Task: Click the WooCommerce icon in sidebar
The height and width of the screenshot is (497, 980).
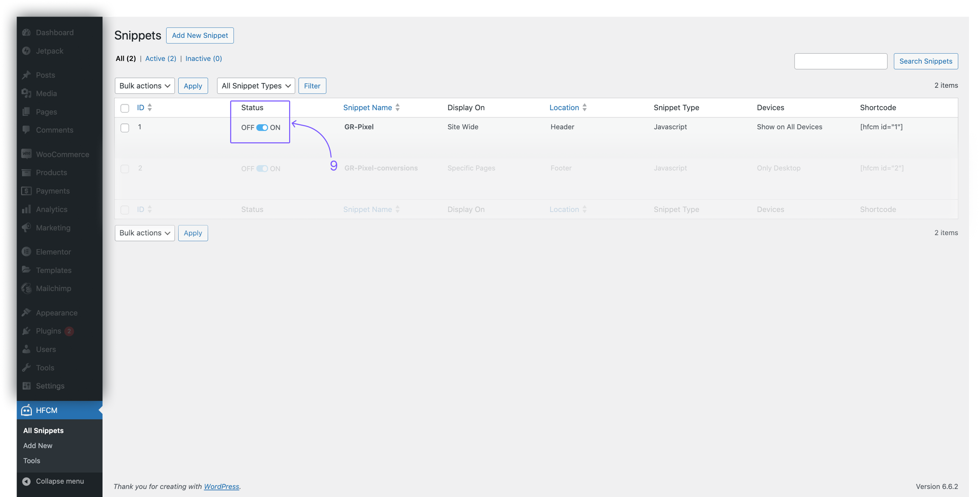Action: (26, 154)
